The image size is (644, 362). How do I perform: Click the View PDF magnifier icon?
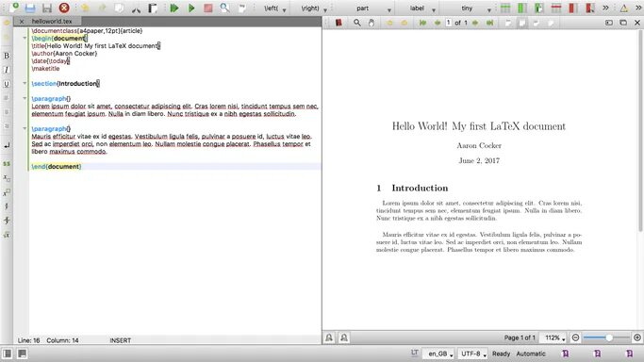tap(224, 8)
